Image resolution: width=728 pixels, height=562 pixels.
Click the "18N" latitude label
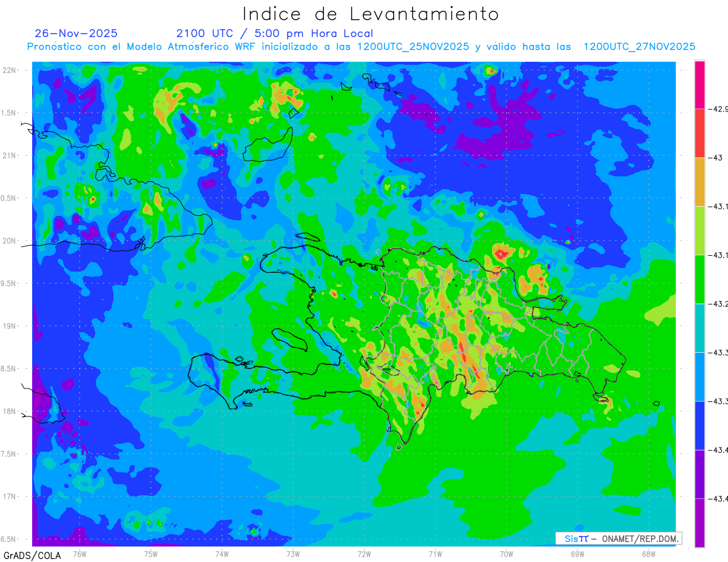[x=10, y=411]
